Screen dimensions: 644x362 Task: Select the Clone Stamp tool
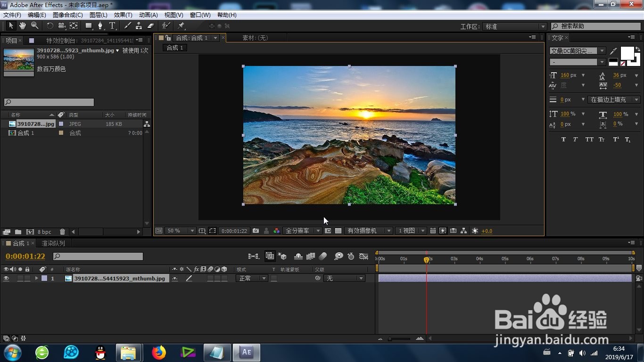[139, 25]
